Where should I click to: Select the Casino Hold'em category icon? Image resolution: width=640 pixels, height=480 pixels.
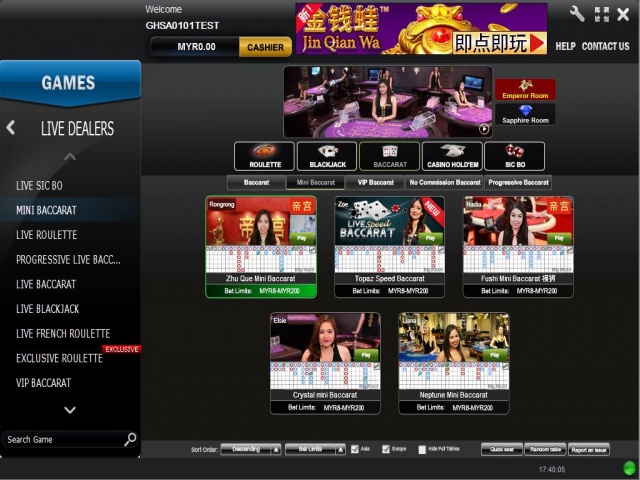coord(452,156)
